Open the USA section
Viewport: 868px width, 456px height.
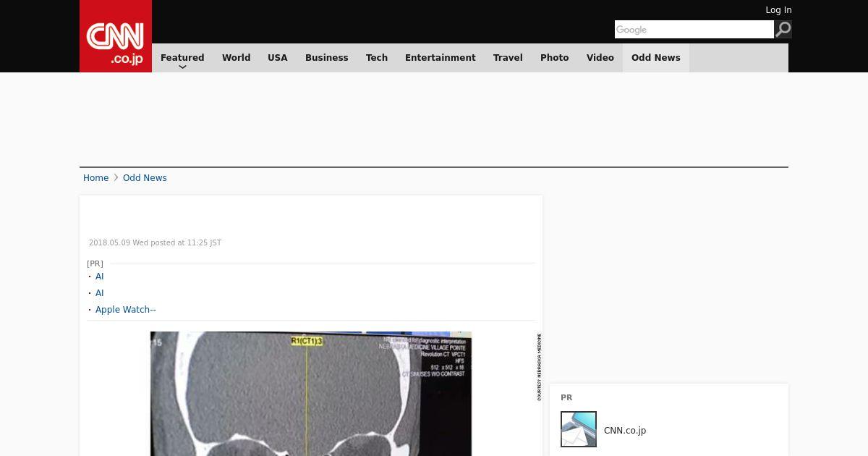click(x=278, y=58)
